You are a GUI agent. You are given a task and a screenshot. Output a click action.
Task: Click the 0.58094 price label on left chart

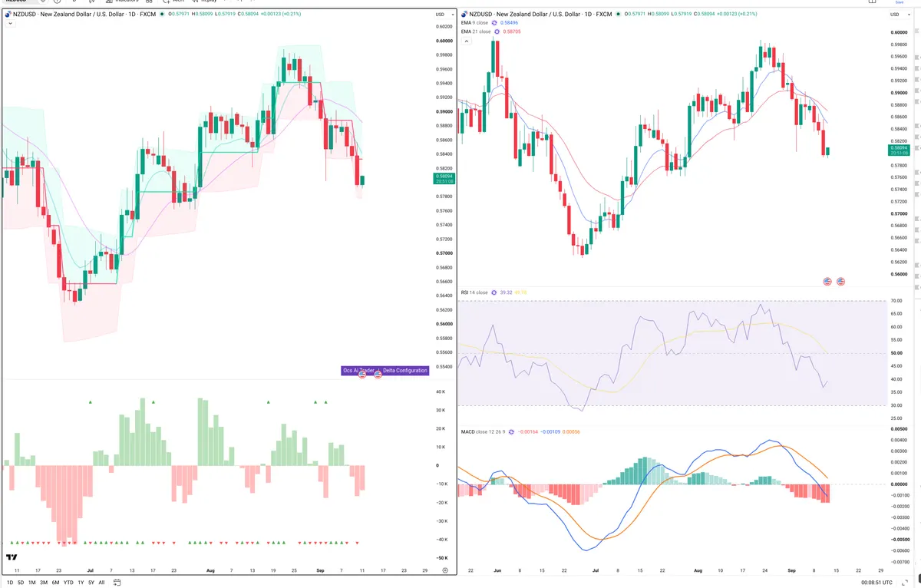click(443, 179)
